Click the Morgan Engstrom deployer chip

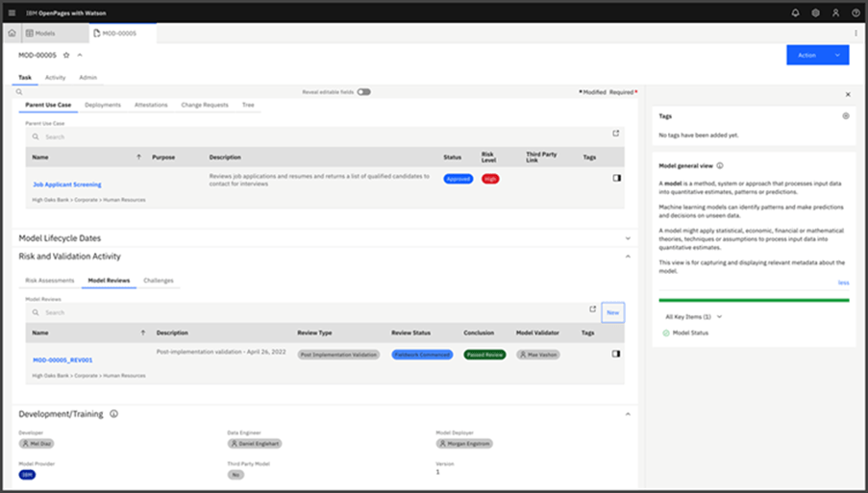pyautogui.click(x=464, y=444)
